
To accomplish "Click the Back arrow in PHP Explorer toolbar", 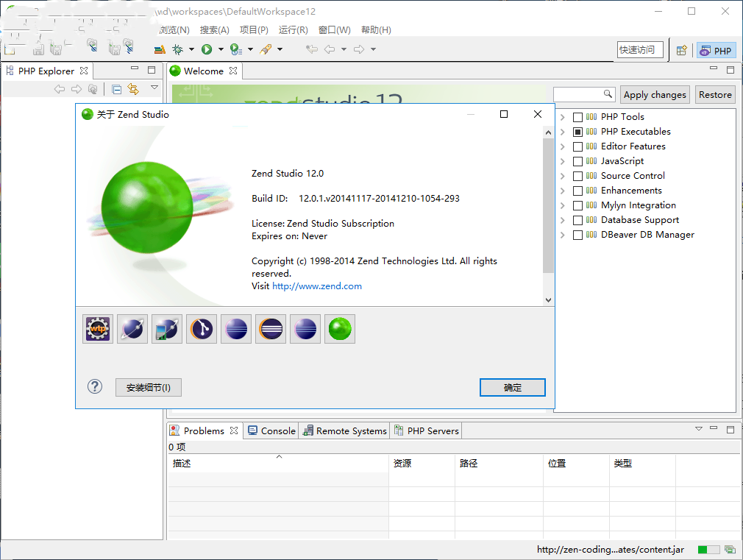I will (60, 89).
